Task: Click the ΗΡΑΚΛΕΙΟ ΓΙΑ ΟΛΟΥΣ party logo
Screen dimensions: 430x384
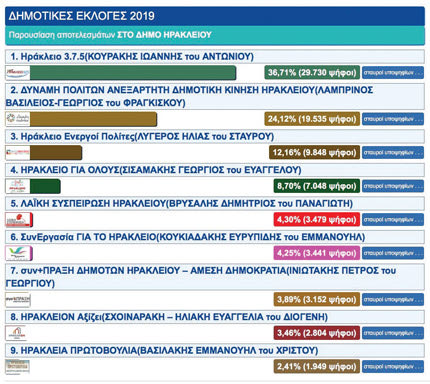Action: (18, 186)
